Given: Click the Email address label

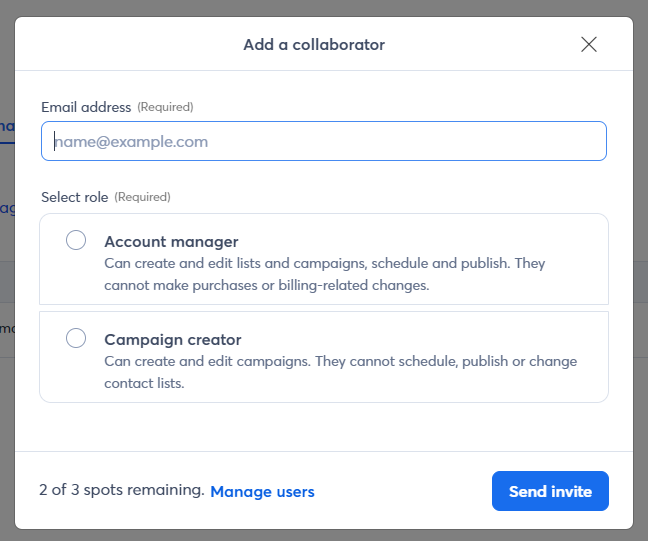Looking at the screenshot, I should tap(86, 107).
